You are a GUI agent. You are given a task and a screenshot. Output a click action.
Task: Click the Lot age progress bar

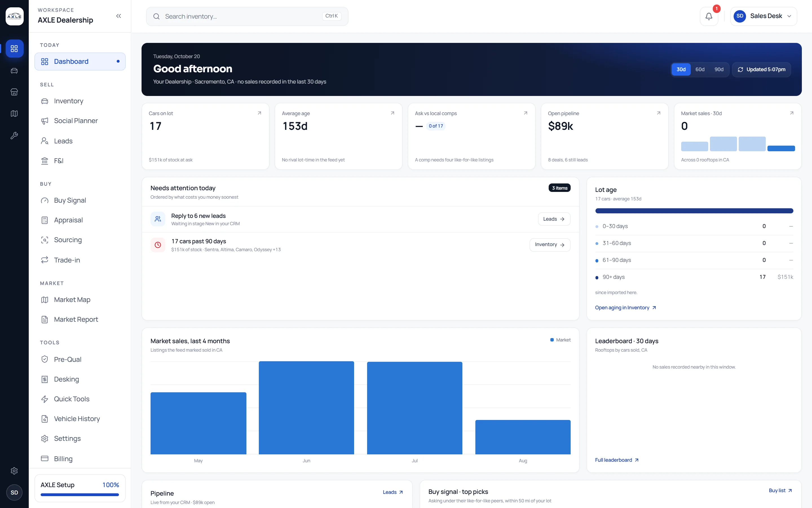tap(694, 211)
